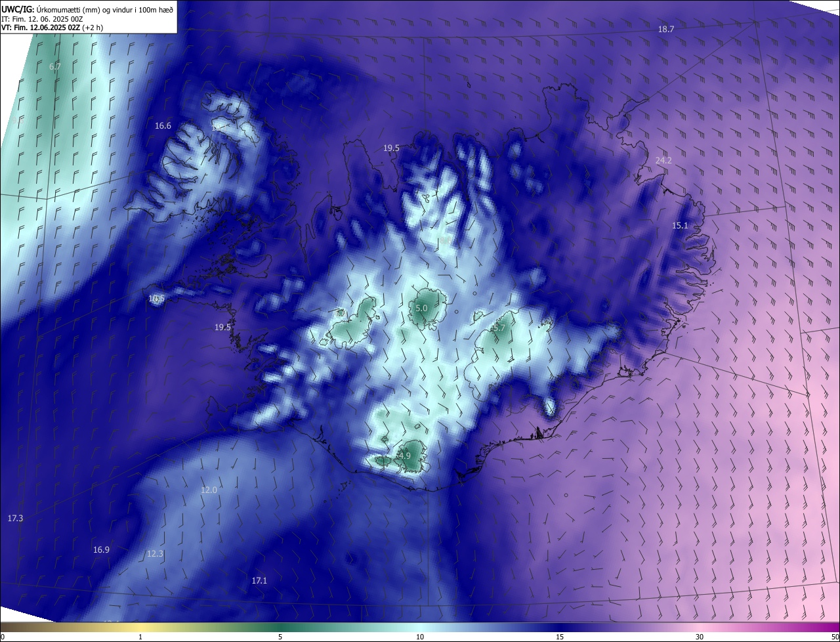The height and width of the screenshot is (642, 840).
Task: Click the "VT: Fim. 12.06.2025 02Z (+2 h)" line
Action: click(52, 28)
